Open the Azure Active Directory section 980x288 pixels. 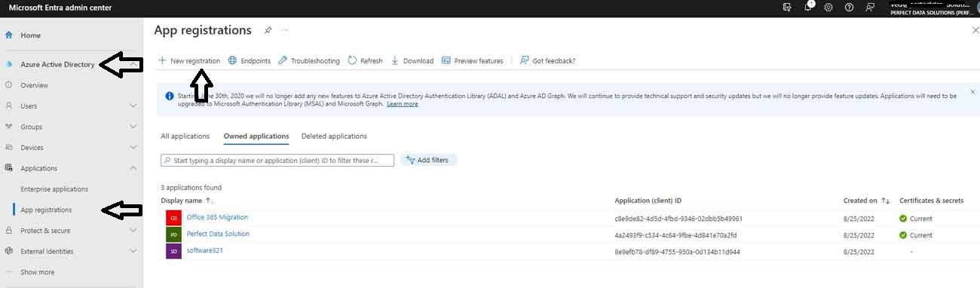[57, 65]
